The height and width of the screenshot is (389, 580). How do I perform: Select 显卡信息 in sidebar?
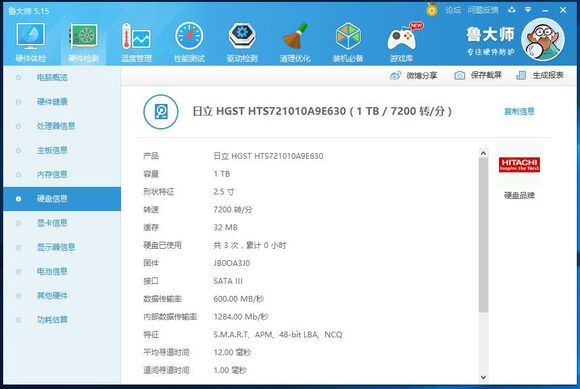coord(62,223)
